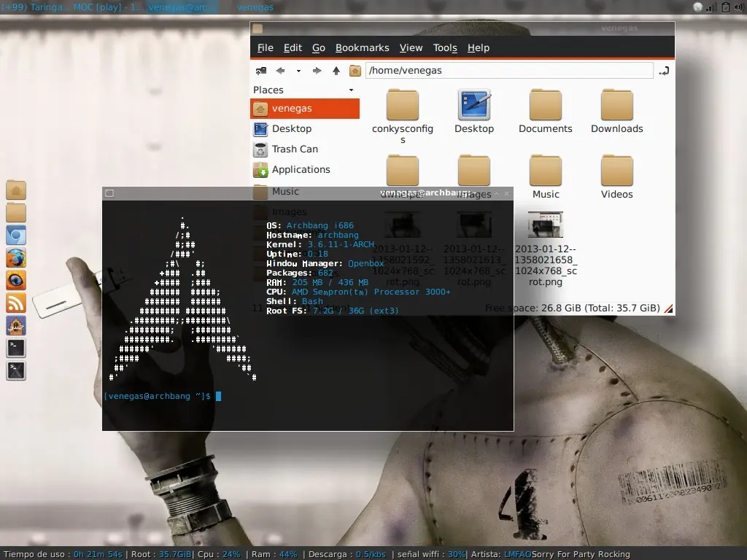Image resolution: width=747 pixels, height=560 pixels.
Task: Open the terminal launcher in the dock
Action: tap(16, 348)
